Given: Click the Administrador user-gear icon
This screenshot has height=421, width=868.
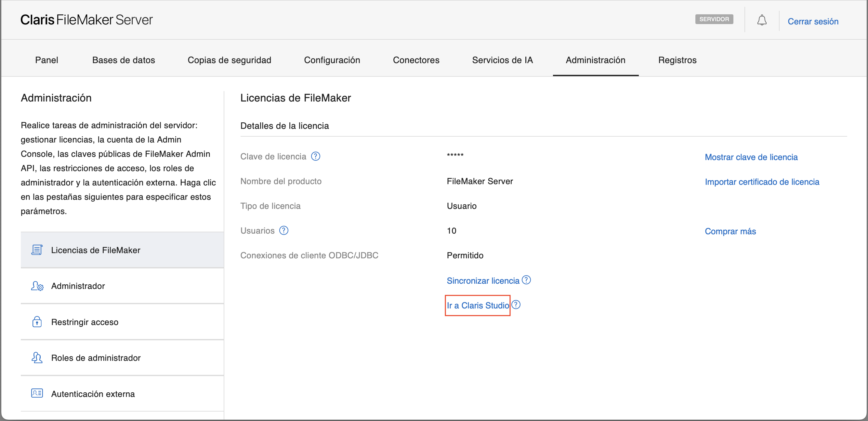Looking at the screenshot, I should [37, 286].
